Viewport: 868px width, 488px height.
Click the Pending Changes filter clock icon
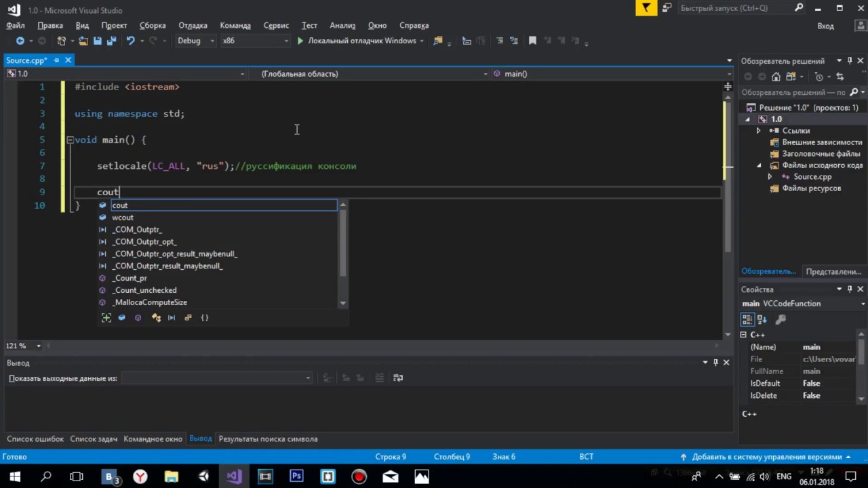point(819,77)
